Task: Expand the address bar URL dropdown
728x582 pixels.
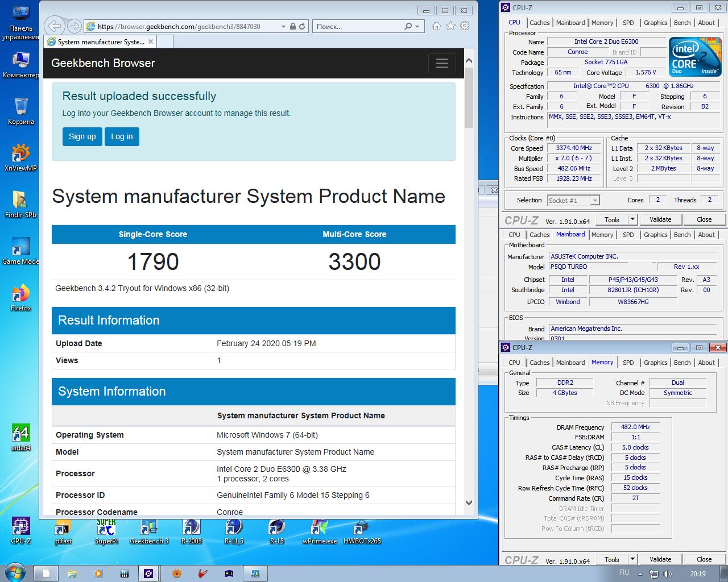Action: click(283, 26)
